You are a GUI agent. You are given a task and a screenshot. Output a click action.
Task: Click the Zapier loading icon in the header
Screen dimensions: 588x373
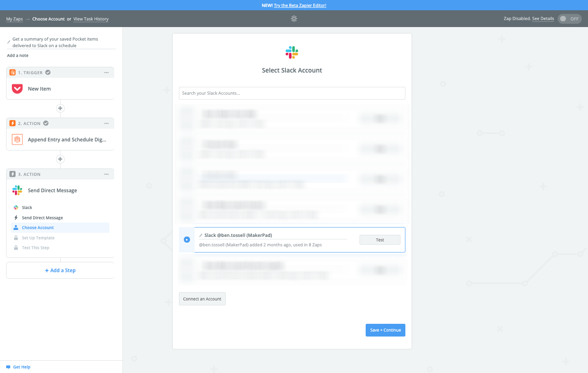click(x=294, y=19)
